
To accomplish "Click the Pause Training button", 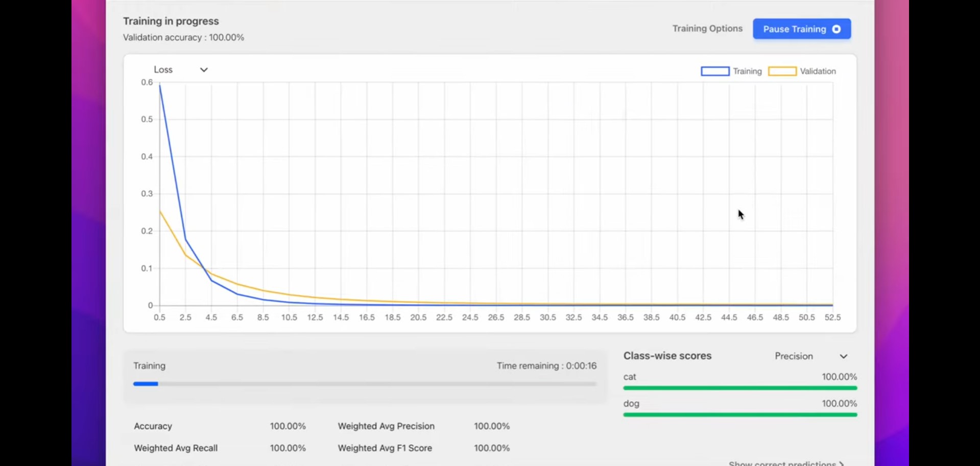I will tap(802, 29).
